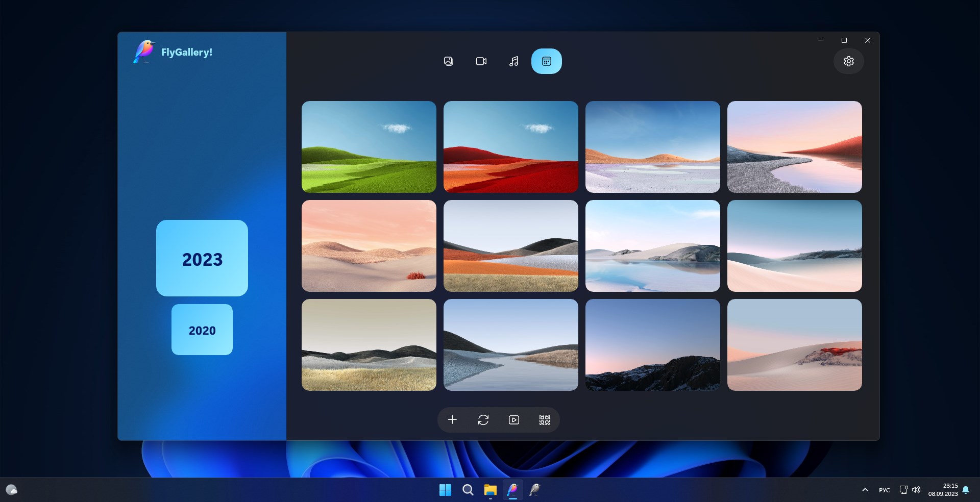Image resolution: width=980 pixels, height=502 pixels.
Task: Open the volume tray icon
Action: pyautogui.click(x=916, y=490)
